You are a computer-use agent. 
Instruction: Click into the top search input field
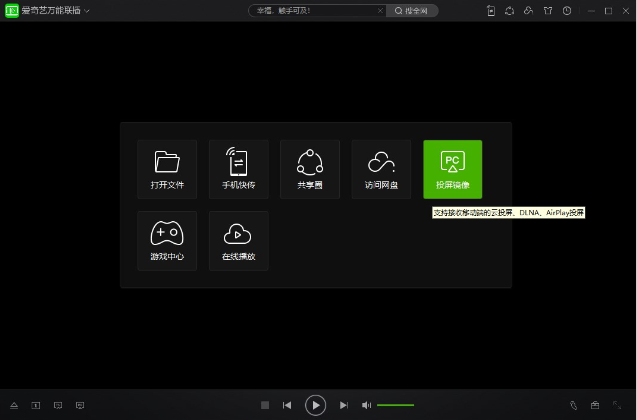pos(312,10)
